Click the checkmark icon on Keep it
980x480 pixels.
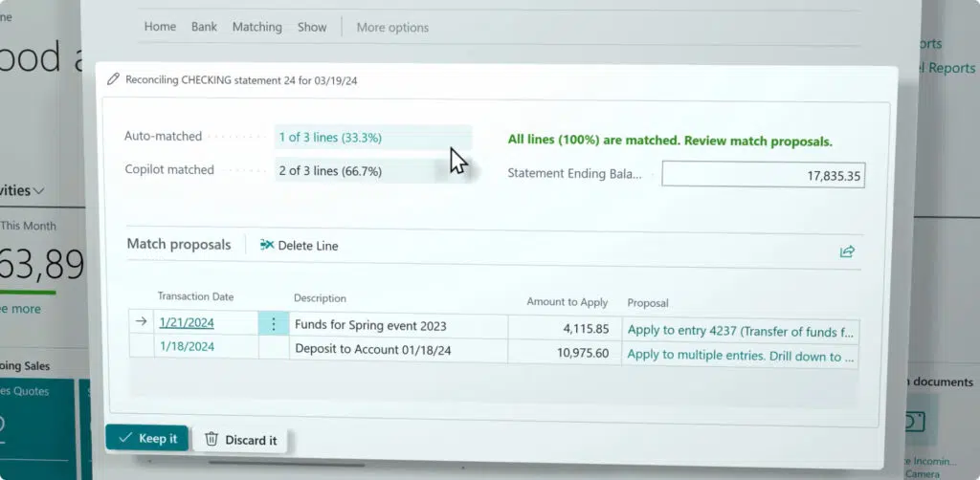(125, 438)
